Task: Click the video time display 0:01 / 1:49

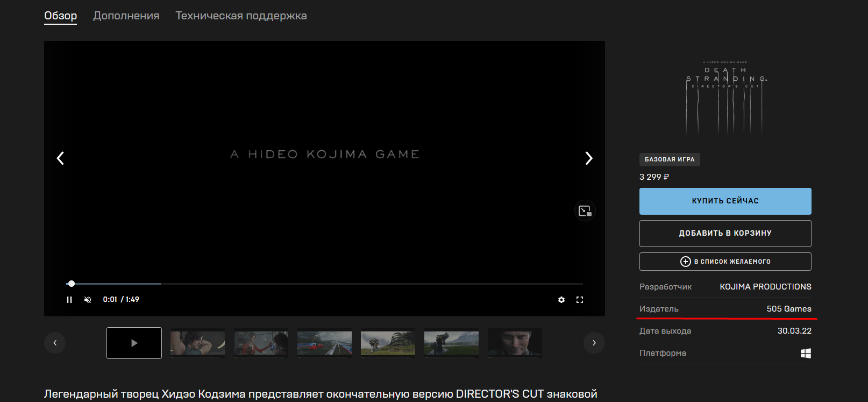Action: pos(121,299)
